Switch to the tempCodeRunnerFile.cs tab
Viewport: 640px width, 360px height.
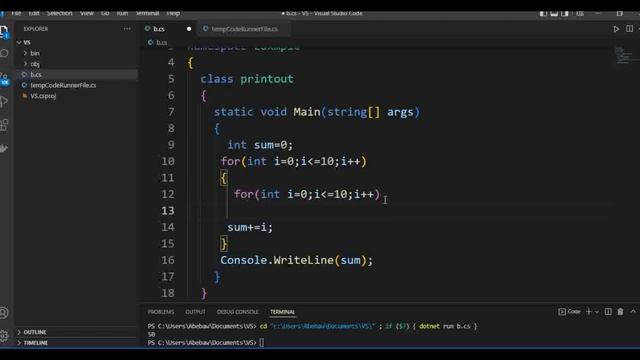[x=244, y=29]
